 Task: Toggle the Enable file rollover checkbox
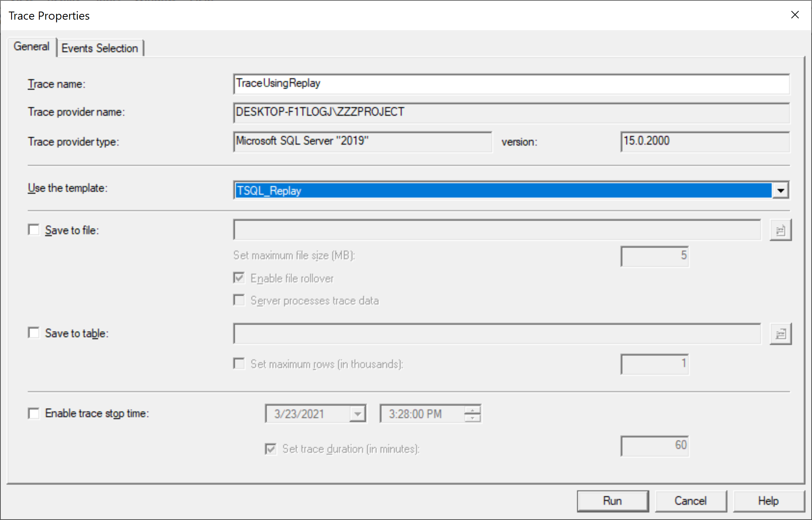click(x=239, y=278)
